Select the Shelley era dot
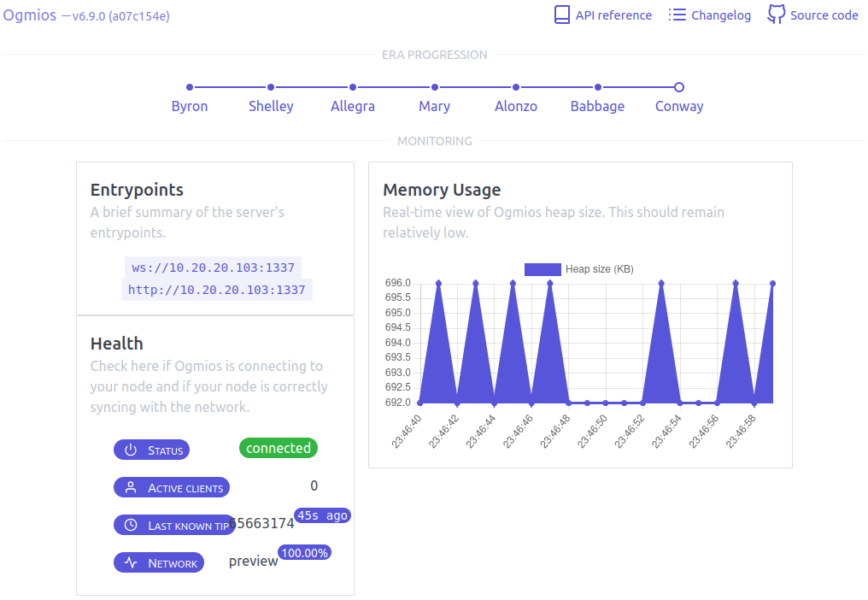This screenshot has width=868, height=600. (271, 87)
